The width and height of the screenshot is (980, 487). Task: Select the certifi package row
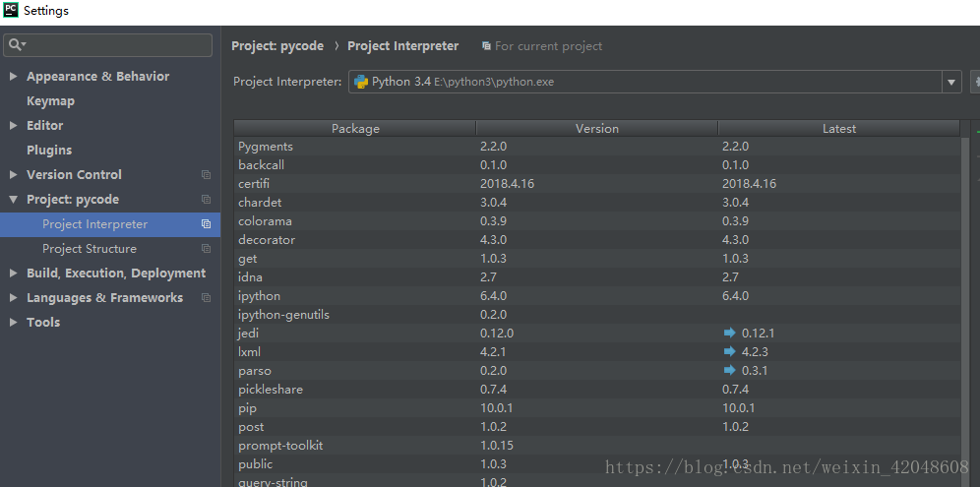[x=597, y=184]
